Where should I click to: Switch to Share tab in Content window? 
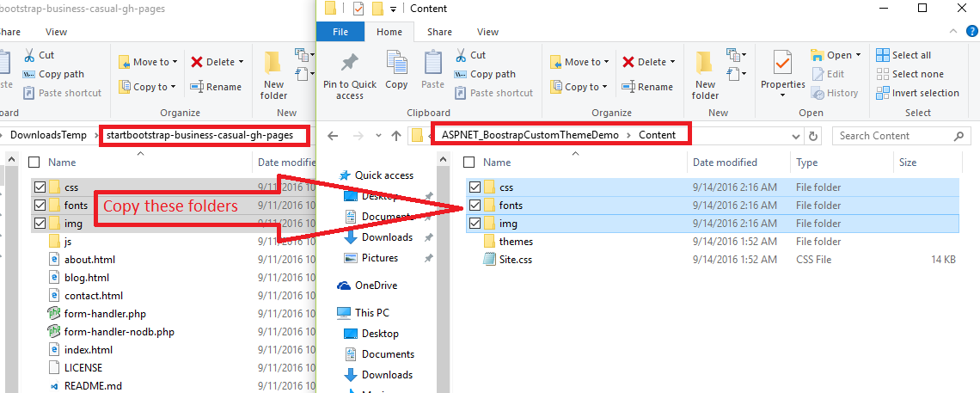click(x=439, y=32)
